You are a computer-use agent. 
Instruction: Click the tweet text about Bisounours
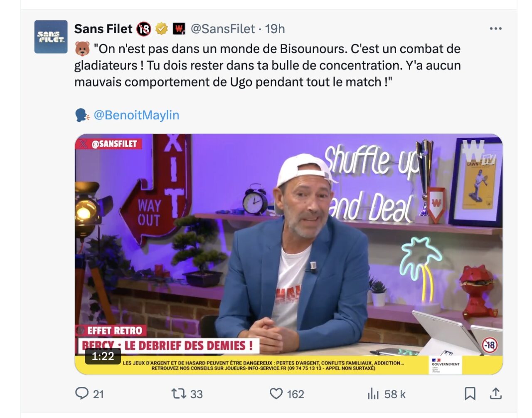click(268, 65)
